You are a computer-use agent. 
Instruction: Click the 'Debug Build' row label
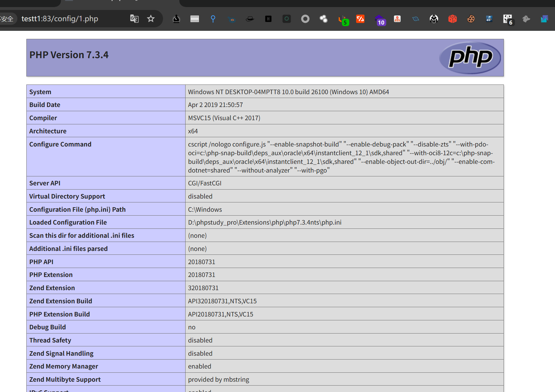tap(48, 327)
